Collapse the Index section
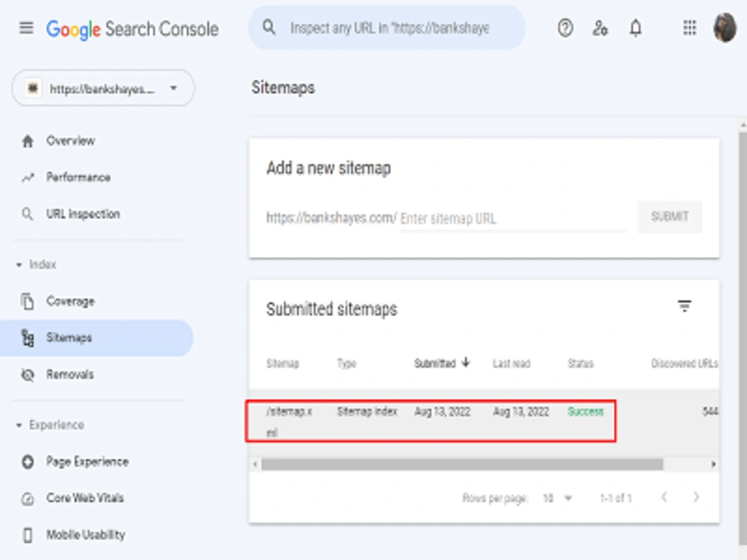Screen dimensions: 747x560 36,264
